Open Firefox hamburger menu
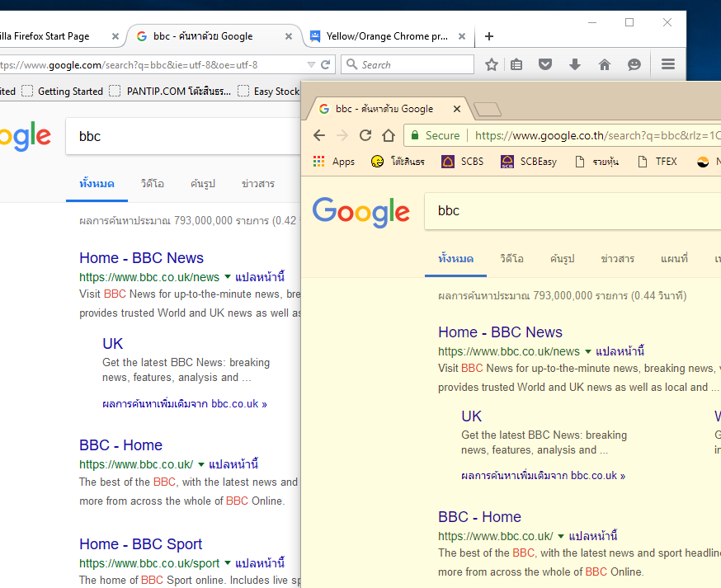The image size is (721, 588). 668,64
